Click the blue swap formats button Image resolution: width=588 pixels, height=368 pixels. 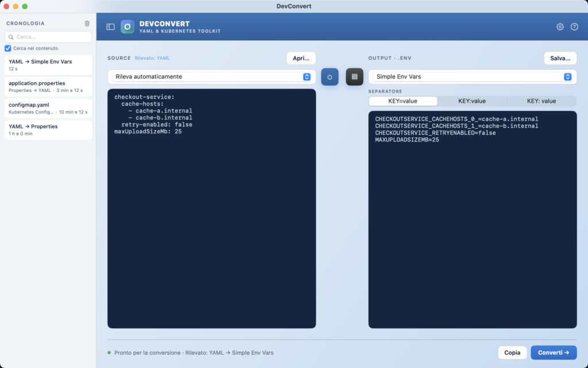point(330,76)
